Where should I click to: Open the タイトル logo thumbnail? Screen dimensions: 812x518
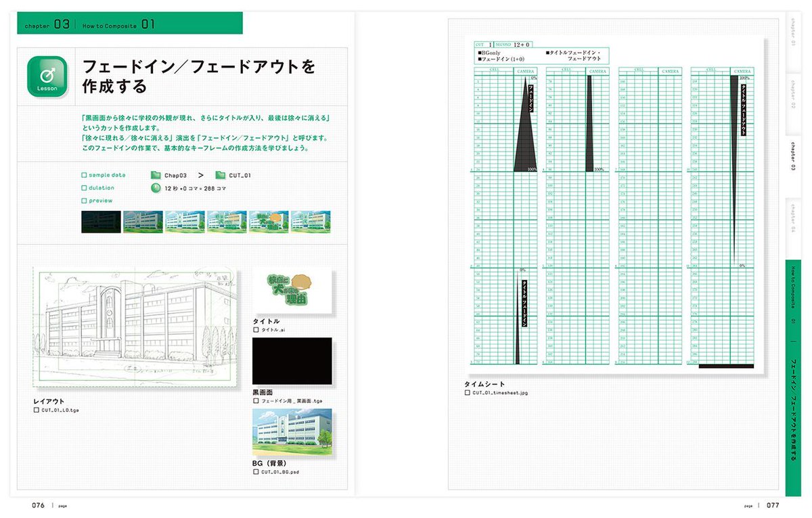pos(292,289)
